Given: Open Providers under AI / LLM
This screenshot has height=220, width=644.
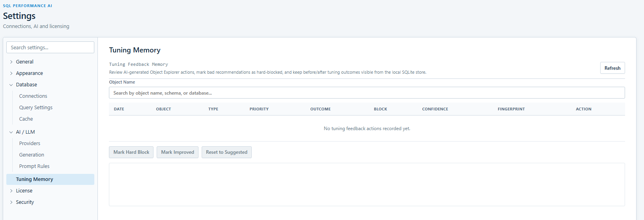Looking at the screenshot, I should [x=30, y=144].
